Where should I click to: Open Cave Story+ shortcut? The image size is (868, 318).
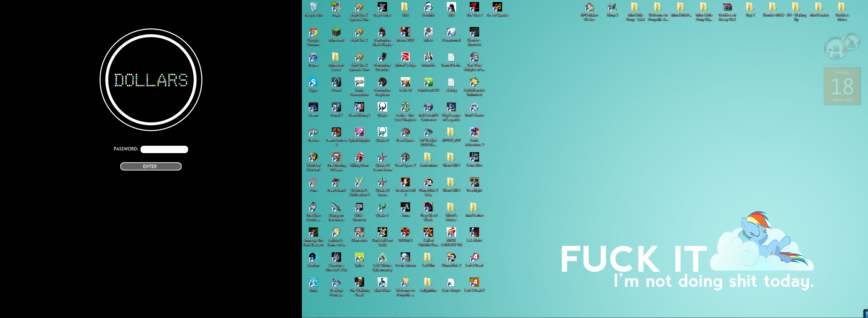pos(451,284)
